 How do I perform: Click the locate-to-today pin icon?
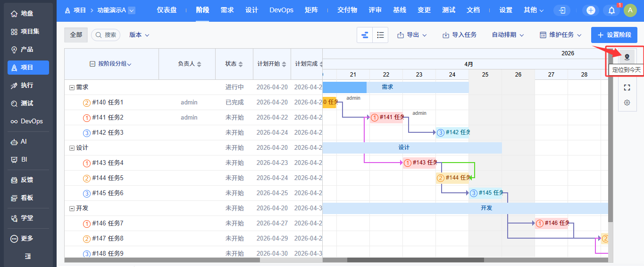point(627,57)
